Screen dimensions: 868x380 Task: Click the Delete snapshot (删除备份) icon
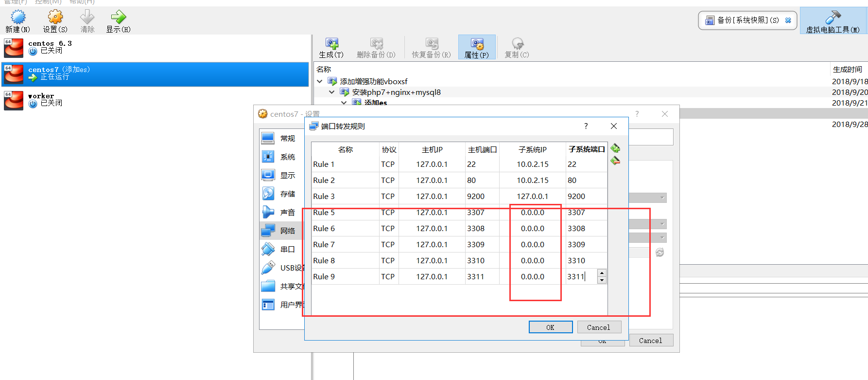[376, 44]
